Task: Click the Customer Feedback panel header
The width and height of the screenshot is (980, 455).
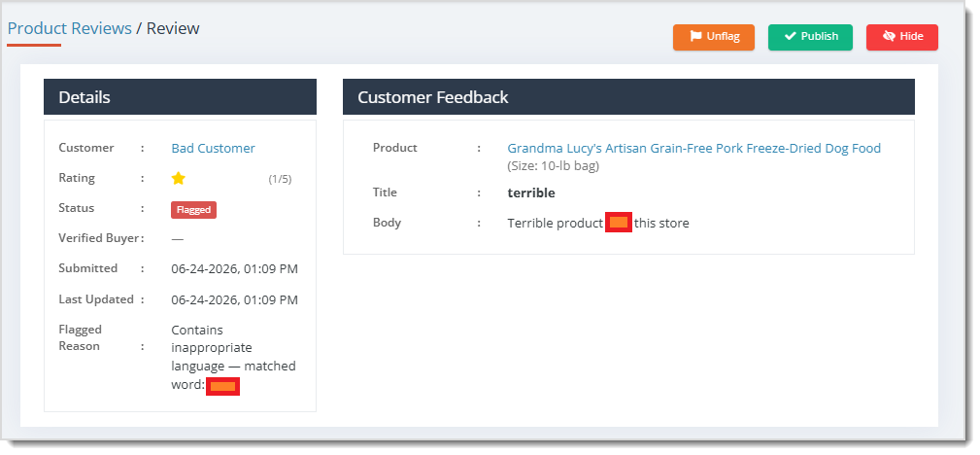Action: tap(628, 97)
